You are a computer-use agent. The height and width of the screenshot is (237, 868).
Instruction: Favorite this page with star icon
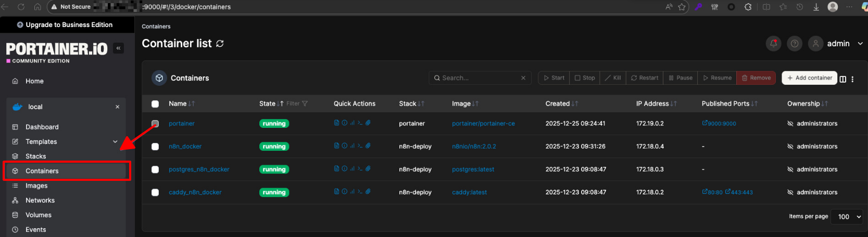click(x=682, y=7)
